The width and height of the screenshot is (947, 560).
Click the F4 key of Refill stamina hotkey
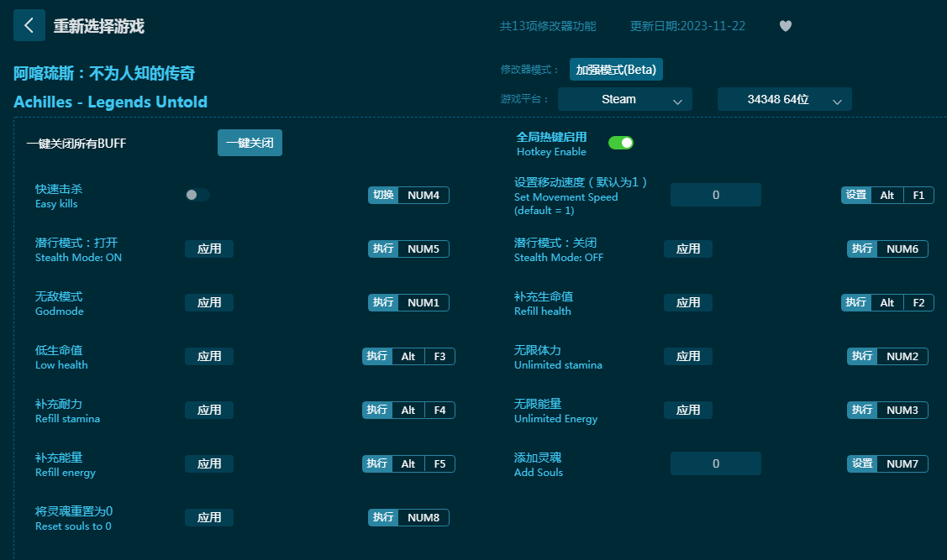click(x=439, y=411)
